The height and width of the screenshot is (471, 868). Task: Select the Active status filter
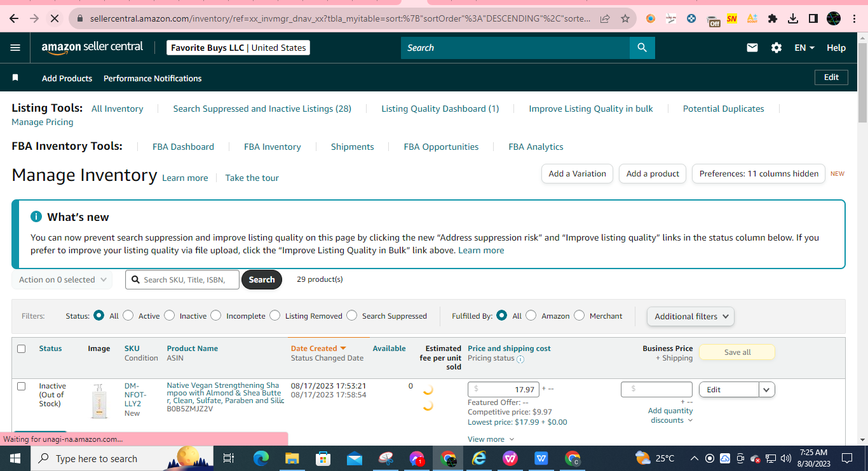(x=128, y=315)
